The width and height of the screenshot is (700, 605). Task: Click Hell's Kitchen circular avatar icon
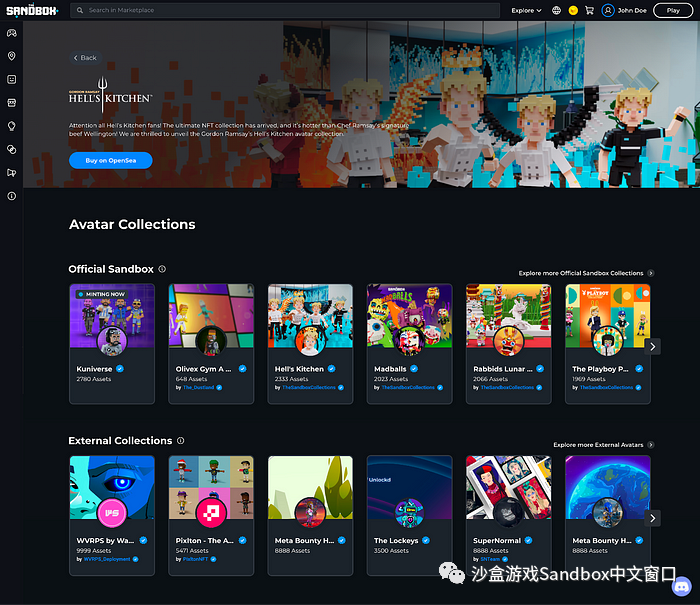(310, 341)
